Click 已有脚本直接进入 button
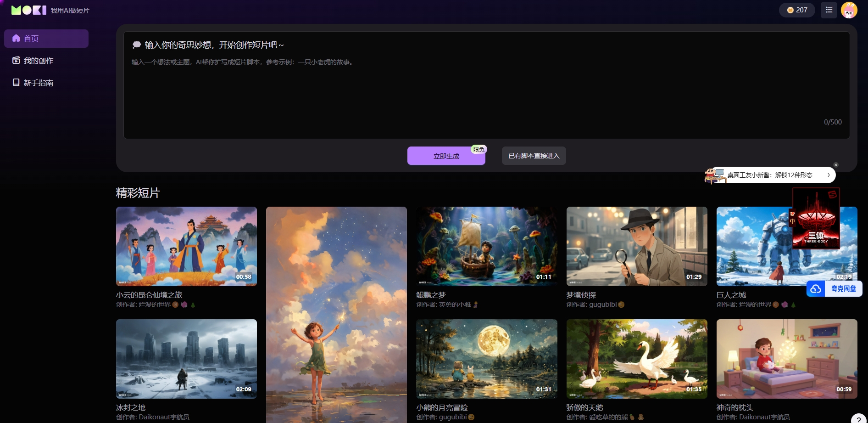The image size is (868, 423). pos(534,156)
